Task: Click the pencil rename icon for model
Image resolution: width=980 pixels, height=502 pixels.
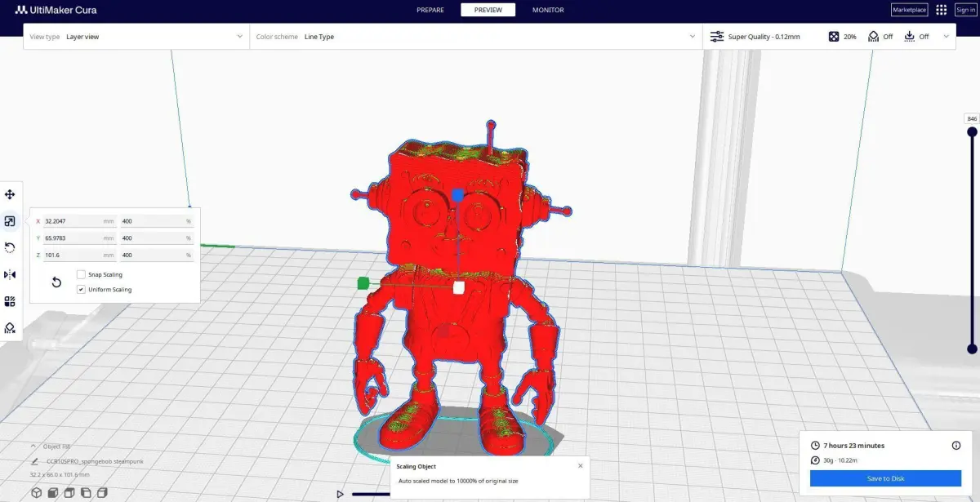Action: 33,461
